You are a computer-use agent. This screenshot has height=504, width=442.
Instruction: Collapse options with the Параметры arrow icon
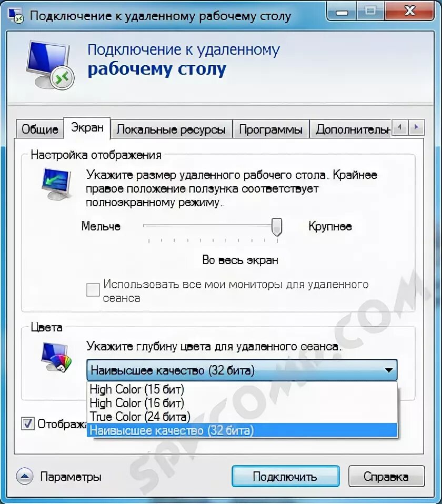(25, 476)
